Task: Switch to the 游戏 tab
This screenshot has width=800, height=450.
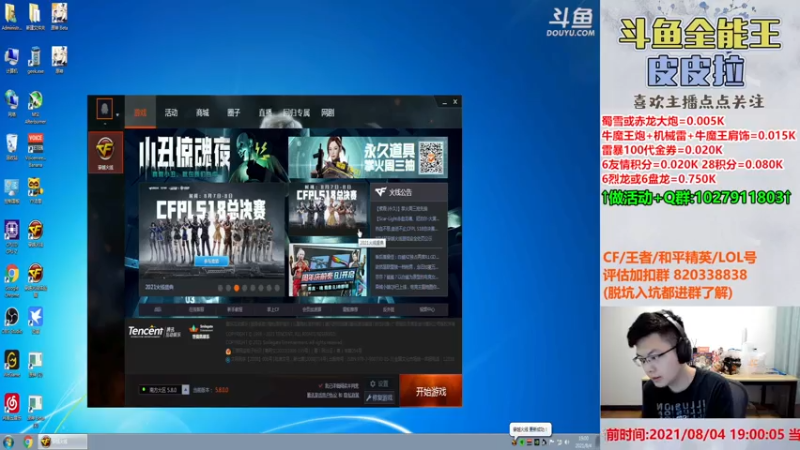Action: (140, 112)
